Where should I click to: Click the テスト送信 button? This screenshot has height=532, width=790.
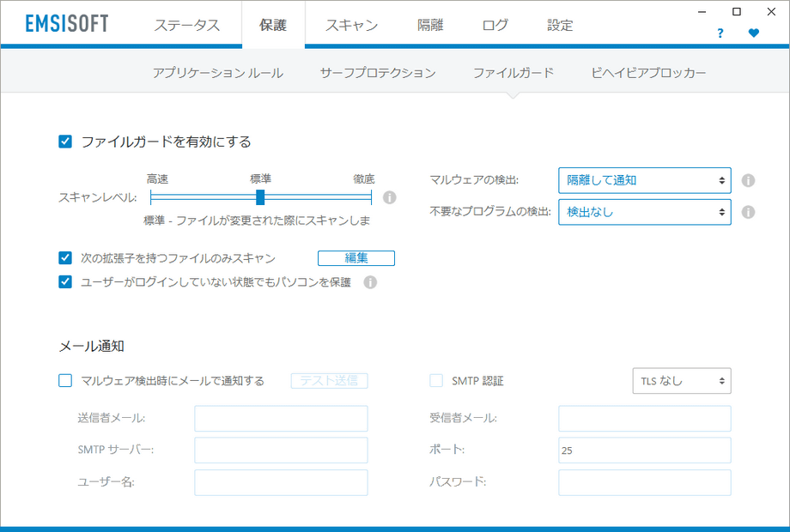[330, 380]
